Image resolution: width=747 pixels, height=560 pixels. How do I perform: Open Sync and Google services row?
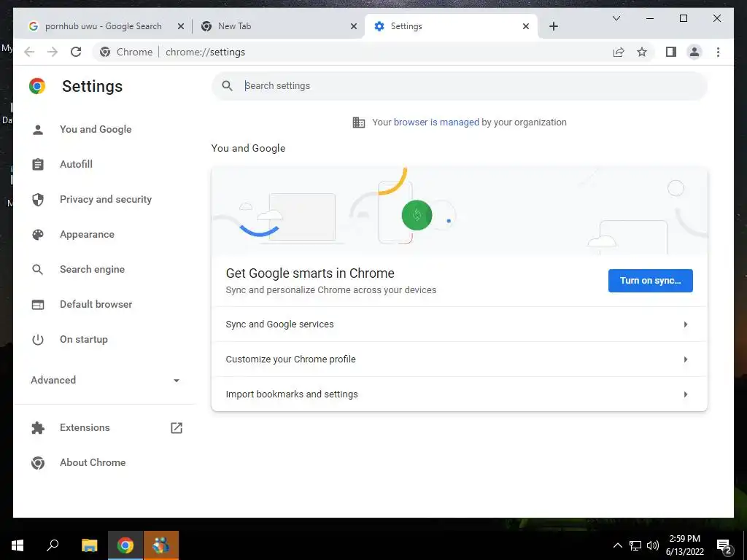[460, 324]
